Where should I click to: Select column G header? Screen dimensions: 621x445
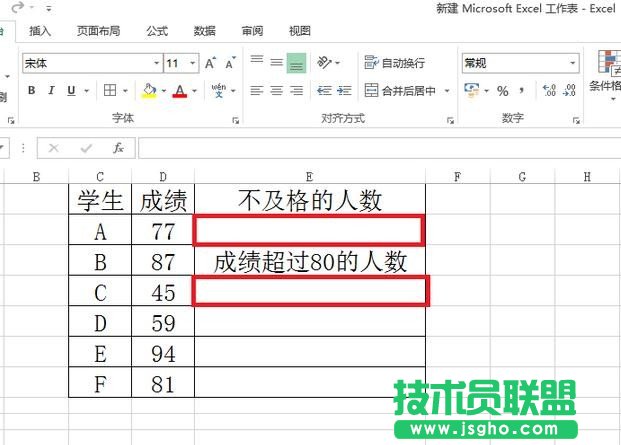(522, 177)
